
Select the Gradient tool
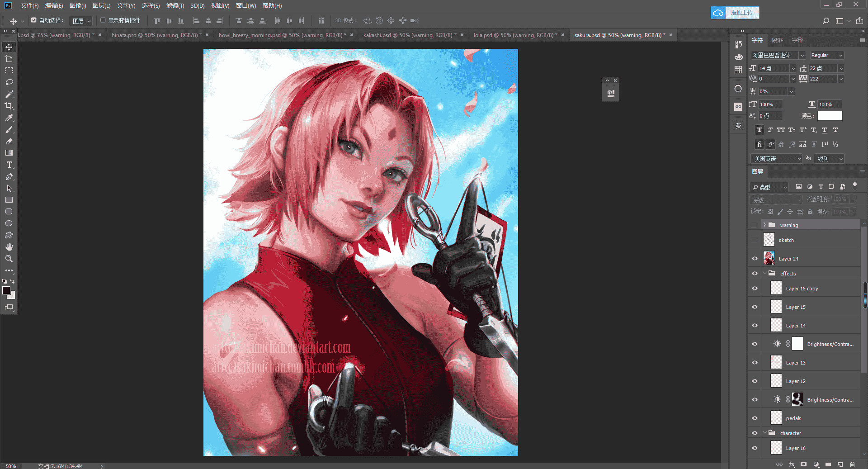click(9, 153)
